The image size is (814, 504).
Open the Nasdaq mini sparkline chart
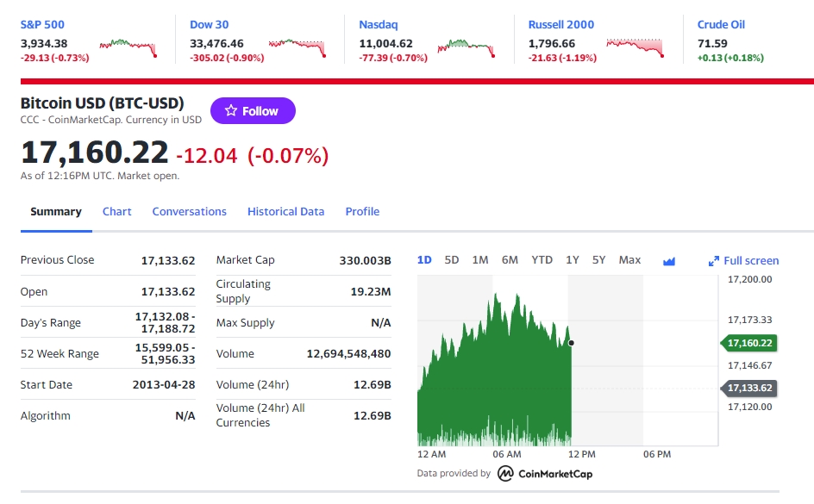pos(466,47)
